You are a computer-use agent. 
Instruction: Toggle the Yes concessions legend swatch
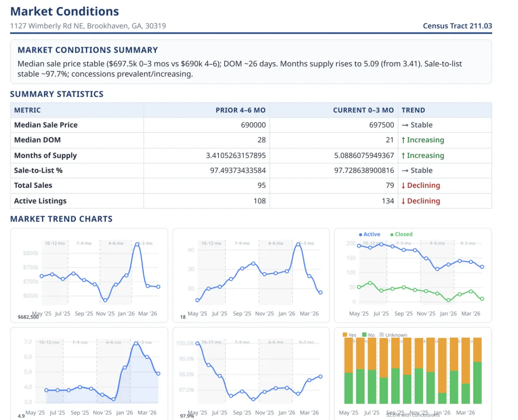point(344,335)
